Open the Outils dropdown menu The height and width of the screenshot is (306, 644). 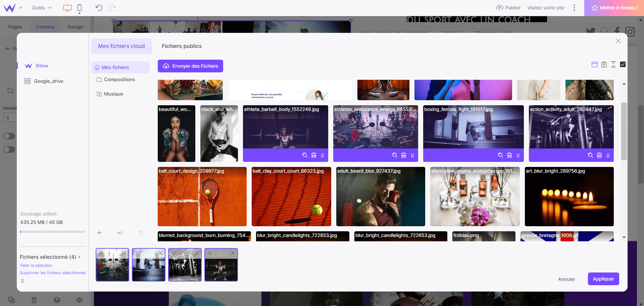pyautogui.click(x=42, y=8)
